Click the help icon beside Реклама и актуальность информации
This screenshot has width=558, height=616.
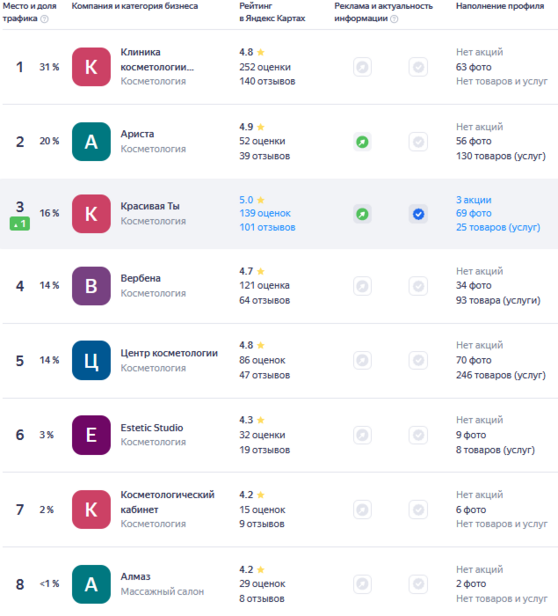point(394,19)
